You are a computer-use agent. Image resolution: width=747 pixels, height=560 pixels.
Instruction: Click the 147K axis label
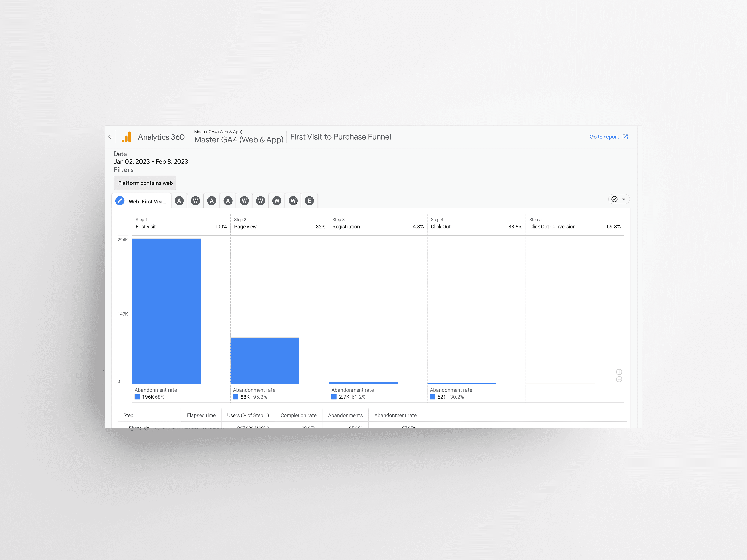tap(123, 314)
